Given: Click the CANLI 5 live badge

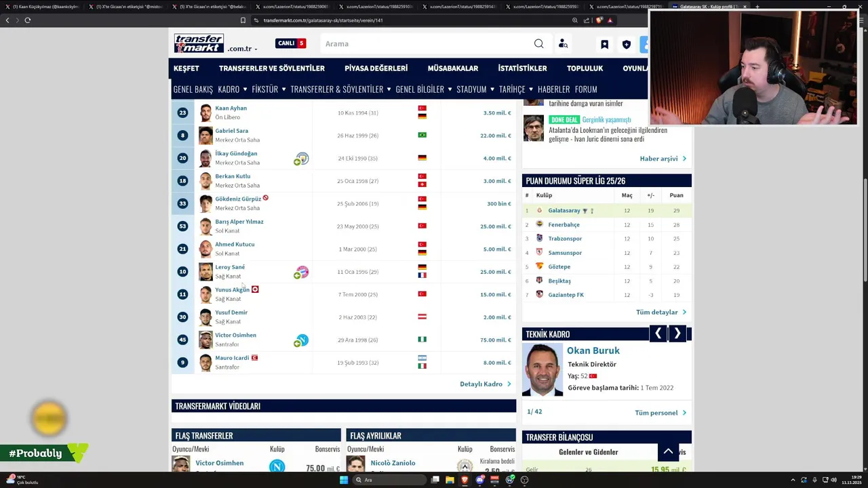Looking at the screenshot, I should point(291,43).
